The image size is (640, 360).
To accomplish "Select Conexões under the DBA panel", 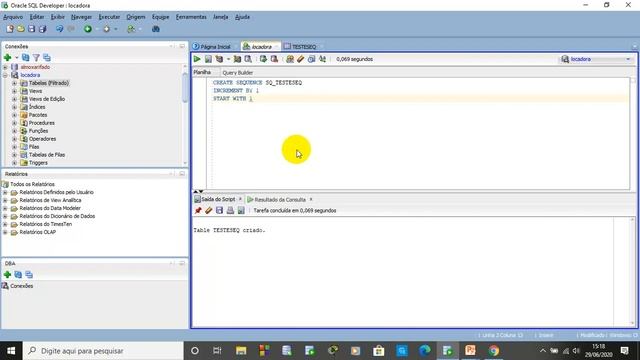I will (22, 286).
